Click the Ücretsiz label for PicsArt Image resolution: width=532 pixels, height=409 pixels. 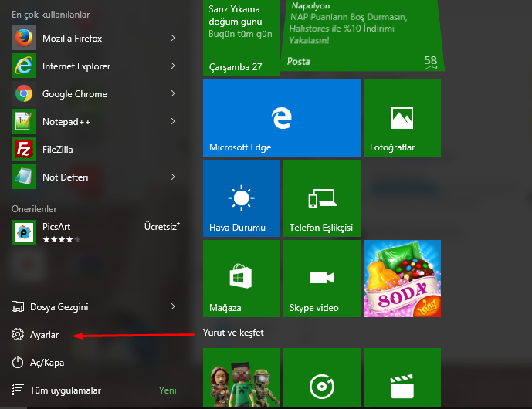pos(162,227)
